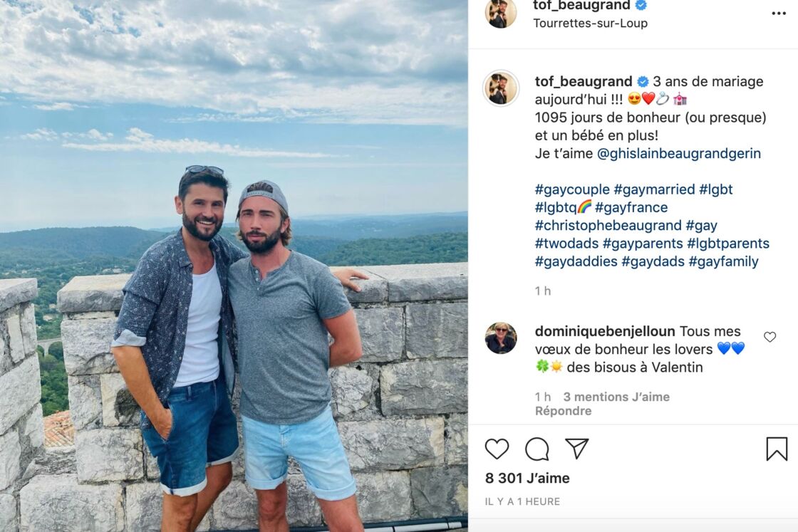Open the #gaycouple hashtag
Screen dimensions: 798x532
point(572,189)
